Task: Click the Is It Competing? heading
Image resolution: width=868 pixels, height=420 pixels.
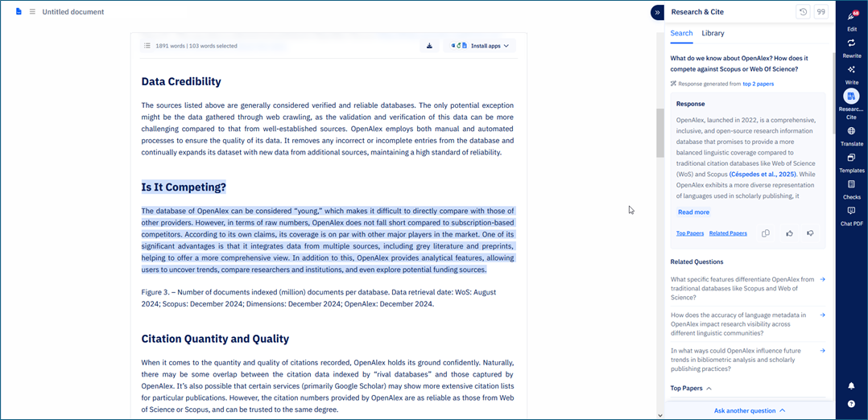Action: (184, 187)
